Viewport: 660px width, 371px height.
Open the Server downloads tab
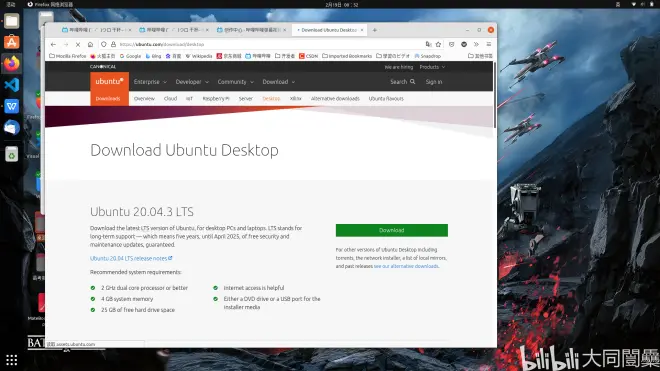point(246,99)
